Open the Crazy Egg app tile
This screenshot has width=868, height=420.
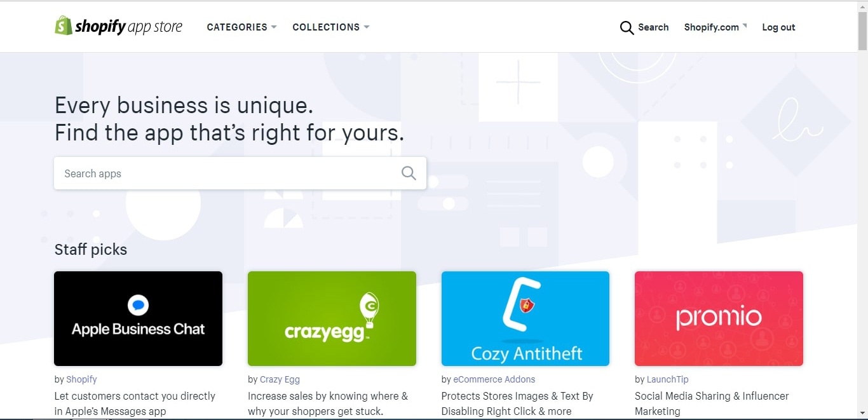click(x=332, y=318)
